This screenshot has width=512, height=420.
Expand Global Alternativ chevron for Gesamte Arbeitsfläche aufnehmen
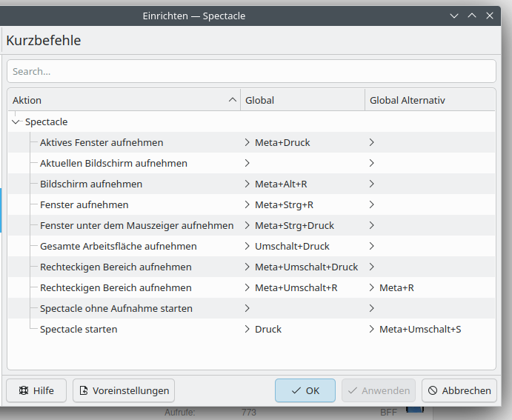pos(372,246)
